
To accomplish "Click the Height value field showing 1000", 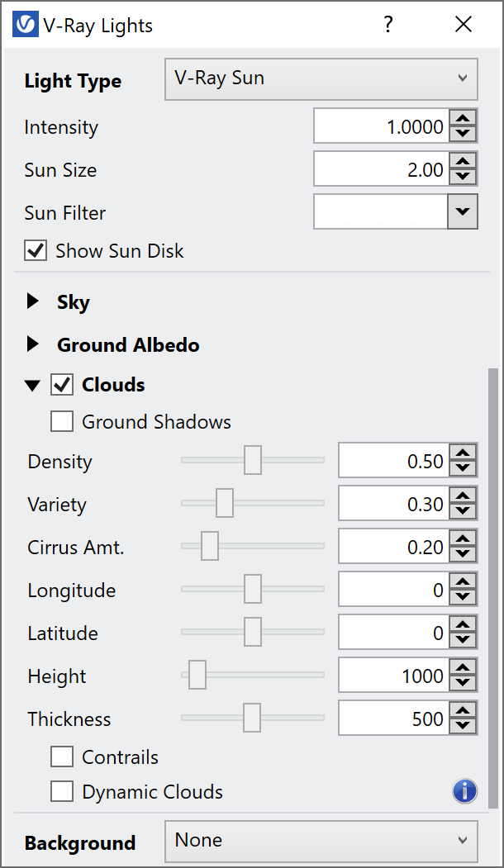I will [x=394, y=675].
